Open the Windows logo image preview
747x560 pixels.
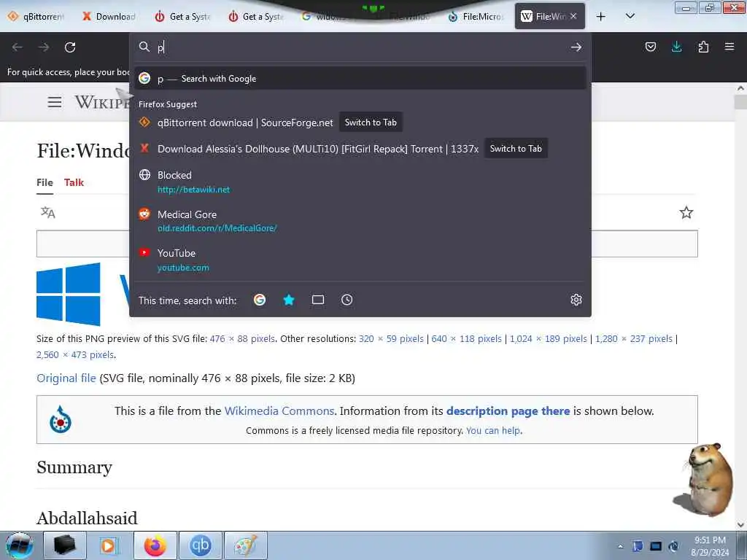click(69, 294)
